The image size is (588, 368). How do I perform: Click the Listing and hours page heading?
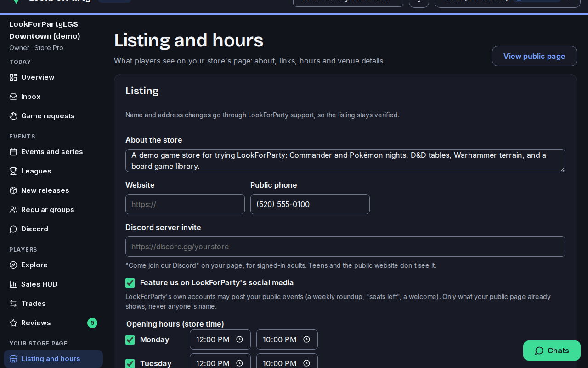tap(189, 40)
